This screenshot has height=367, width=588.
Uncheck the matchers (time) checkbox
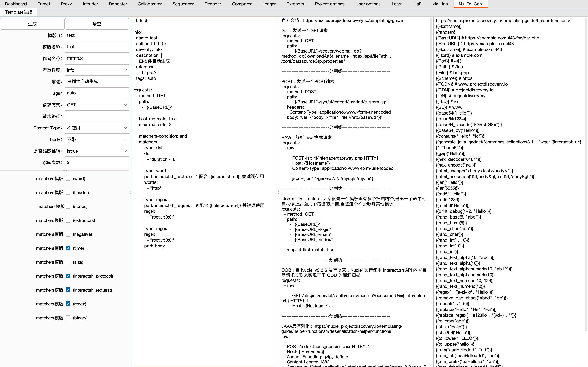tap(68, 248)
